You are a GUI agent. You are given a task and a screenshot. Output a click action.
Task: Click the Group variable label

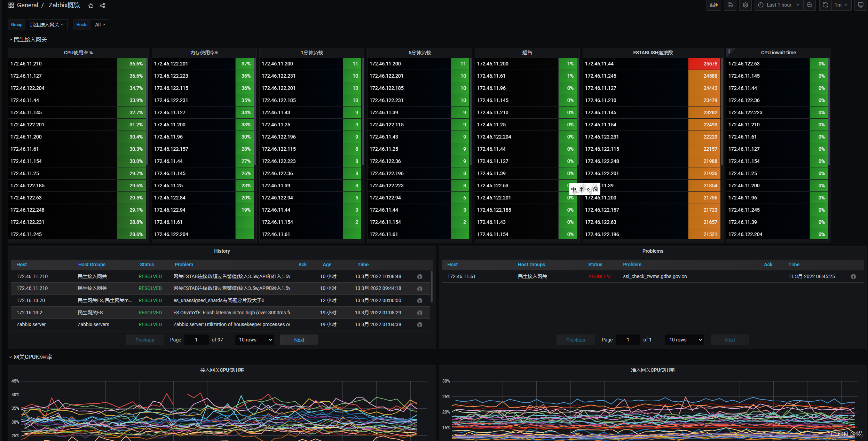[17, 25]
